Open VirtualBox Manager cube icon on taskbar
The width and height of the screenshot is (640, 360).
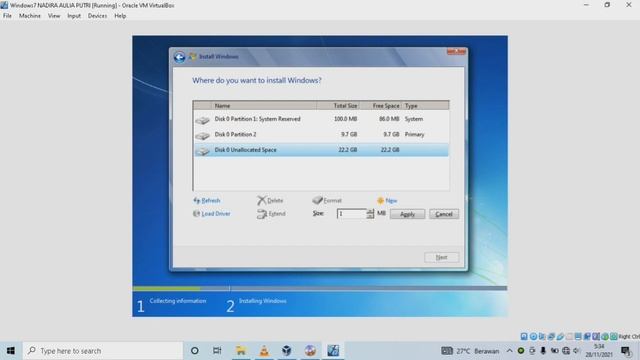tap(287, 351)
